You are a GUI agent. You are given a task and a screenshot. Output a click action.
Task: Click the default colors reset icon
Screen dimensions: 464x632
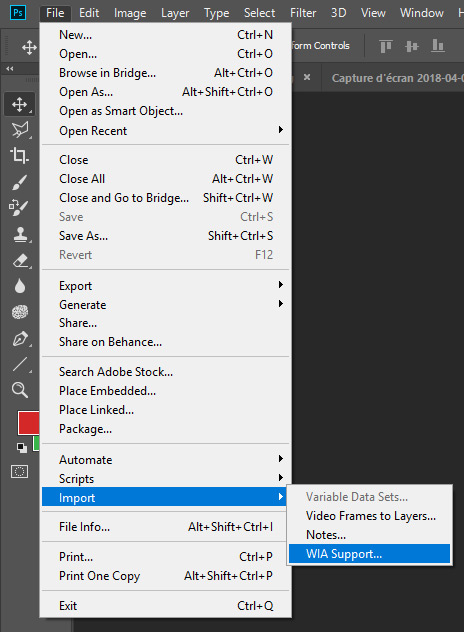coord(22,447)
